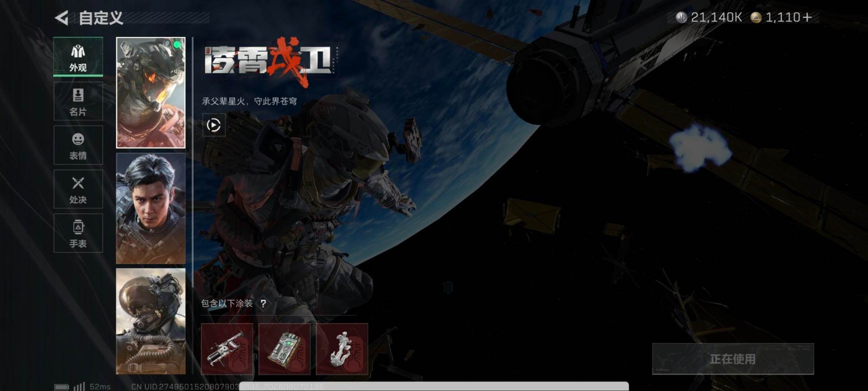The image size is (868, 391).
Task: Open the 手表 watch tab
Action: (78, 233)
